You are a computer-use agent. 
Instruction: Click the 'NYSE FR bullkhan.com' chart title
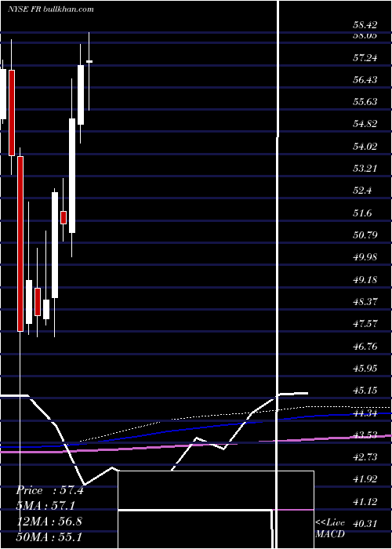51,9
